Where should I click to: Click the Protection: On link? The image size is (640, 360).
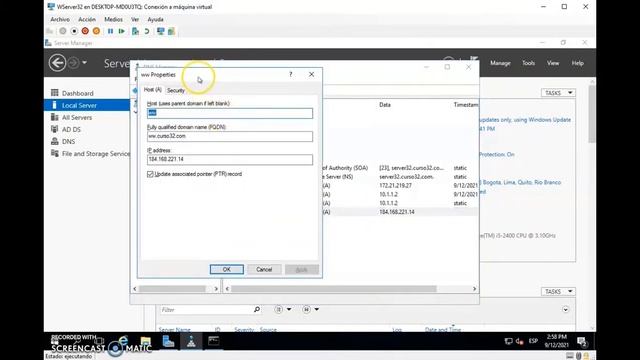coord(497,154)
